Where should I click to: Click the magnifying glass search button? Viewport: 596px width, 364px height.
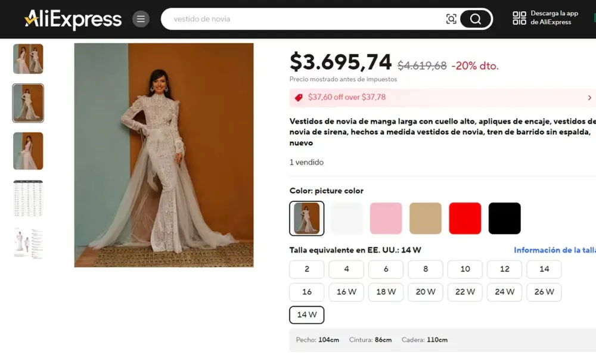[475, 19]
